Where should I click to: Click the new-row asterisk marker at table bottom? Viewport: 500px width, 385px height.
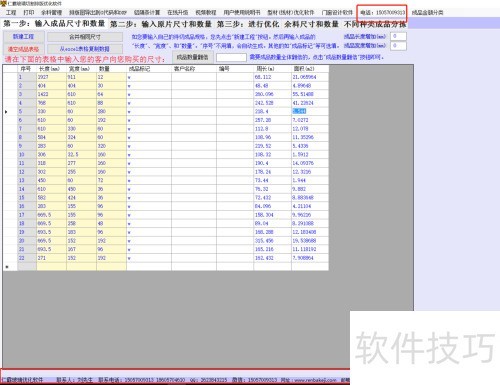pos(6,267)
